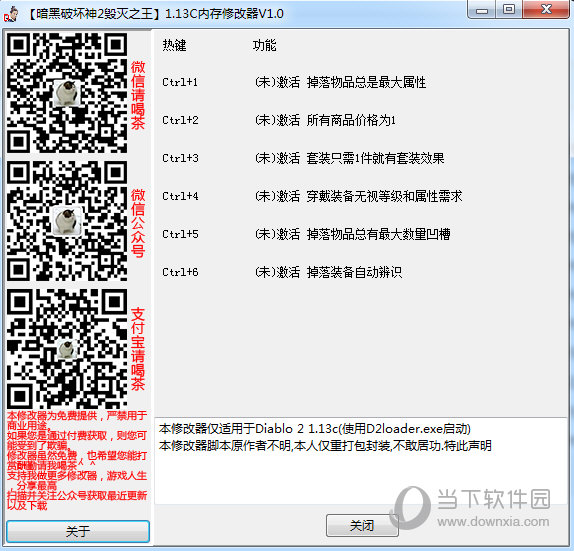Toggle Ctrl+2 all shop prices are 1
The width and height of the screenshot is (574, 551).
click(277, 120)
